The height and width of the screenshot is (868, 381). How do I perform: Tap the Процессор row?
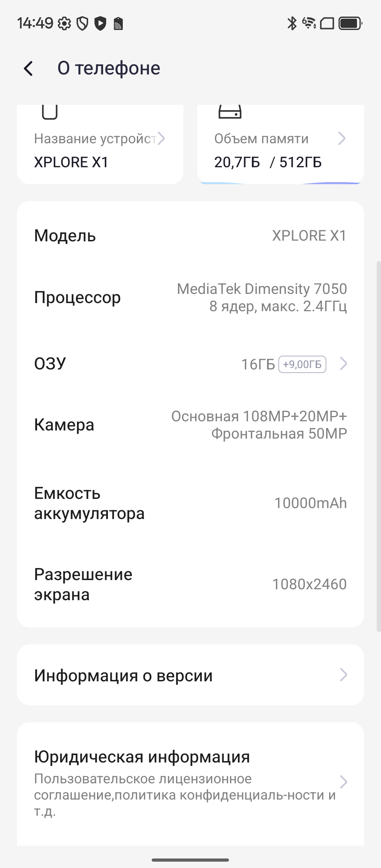tap(190, 297)
